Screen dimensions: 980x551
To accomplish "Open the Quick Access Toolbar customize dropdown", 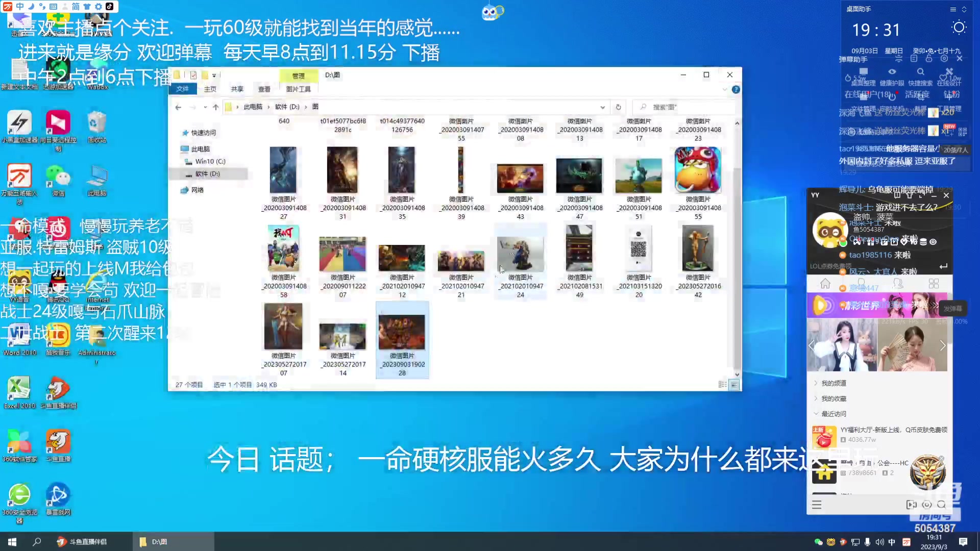I will tap(214, 76).
